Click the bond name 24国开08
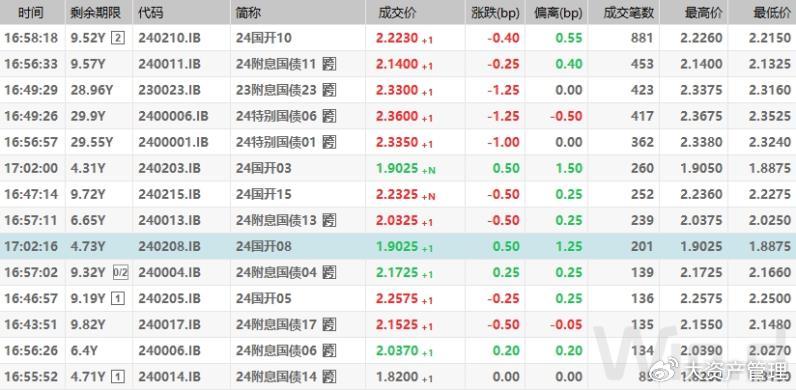Screen dimensions: 796x390 (x=263, y=247)
